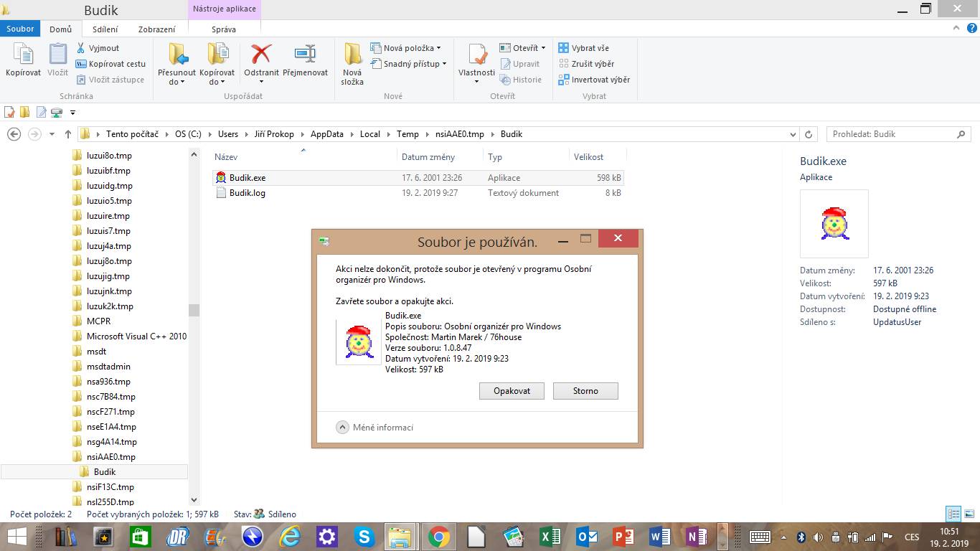Create new folder with Nová složka
Viewport: 980px width, 551px height.
coord(352,65)
